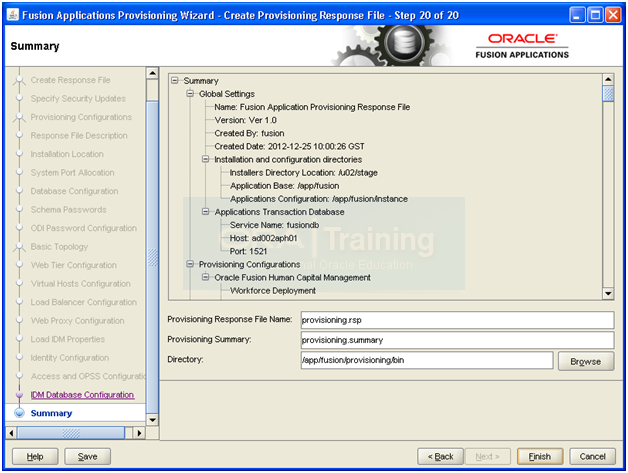Select tree row 'Created By: fusion'
This screenshot has width=628, height=473.
(249, 133)
